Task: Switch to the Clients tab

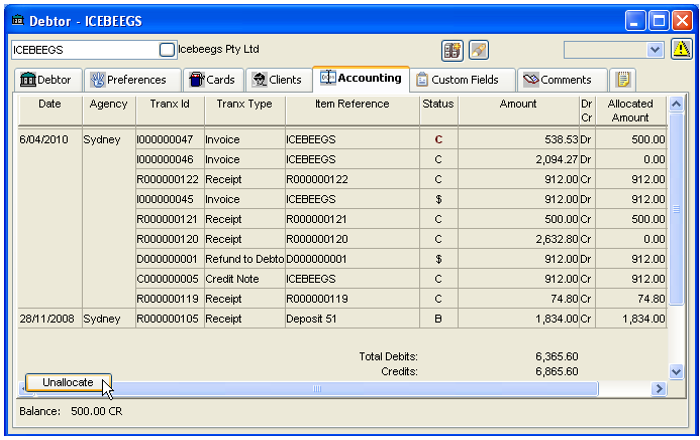Action: point(278,80)
